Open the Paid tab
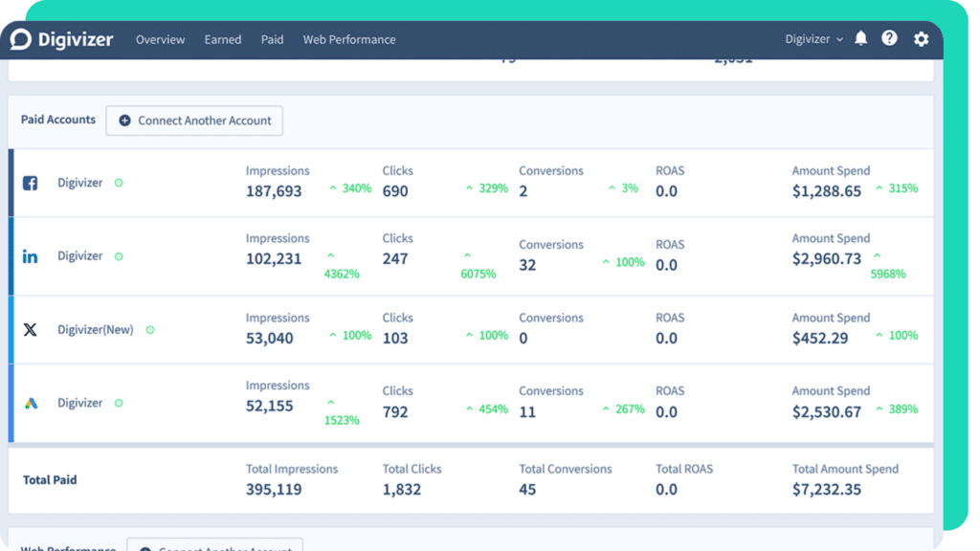Screen dimensions: 980x551 coord(272,39)
